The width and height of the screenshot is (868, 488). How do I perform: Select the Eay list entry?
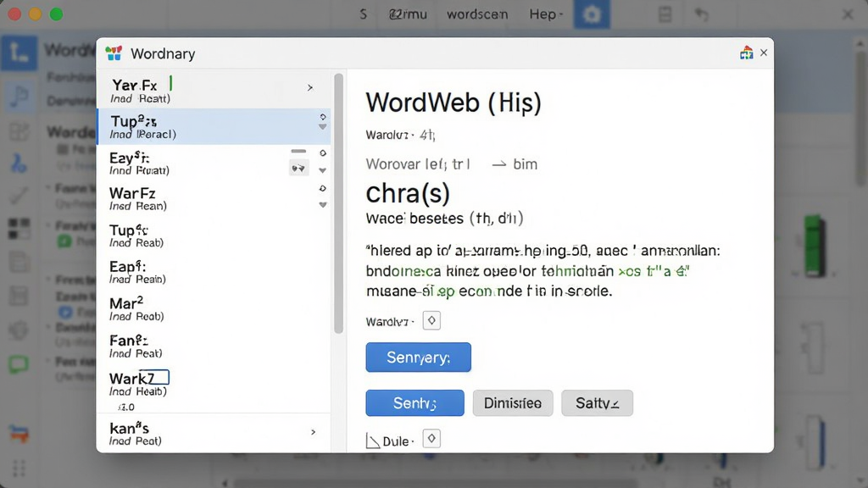(213, 164)
